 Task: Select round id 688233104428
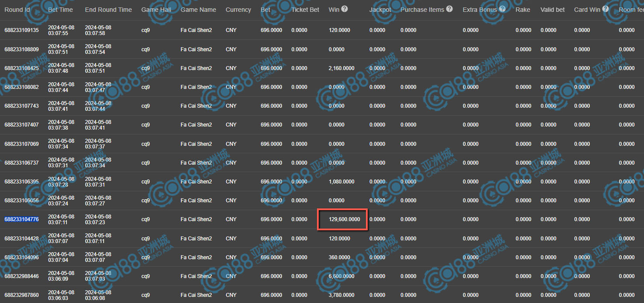coord(21,239)
